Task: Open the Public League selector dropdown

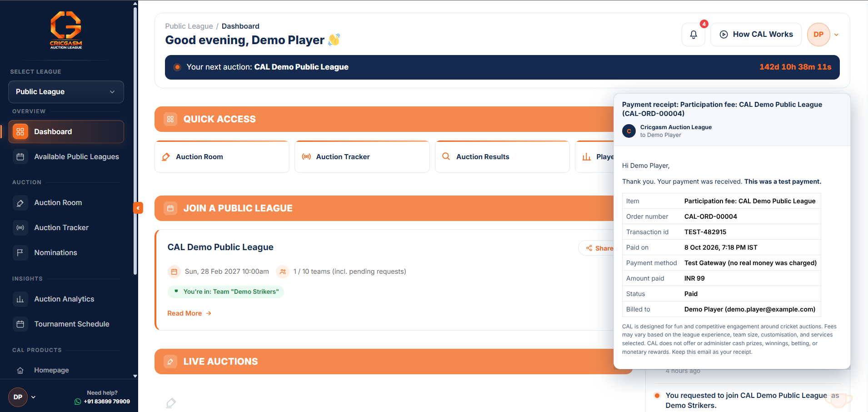Action: [x=66, y=92]
